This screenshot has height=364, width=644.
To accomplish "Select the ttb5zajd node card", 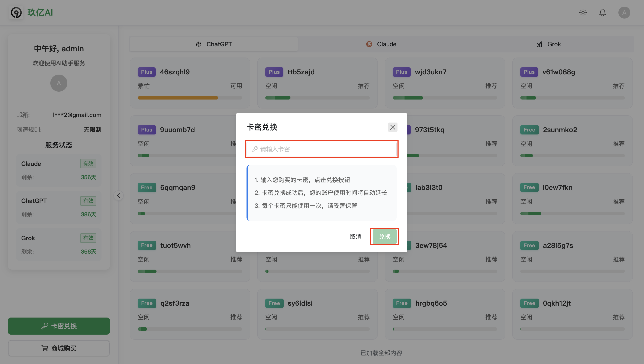I will coord(317,83).
